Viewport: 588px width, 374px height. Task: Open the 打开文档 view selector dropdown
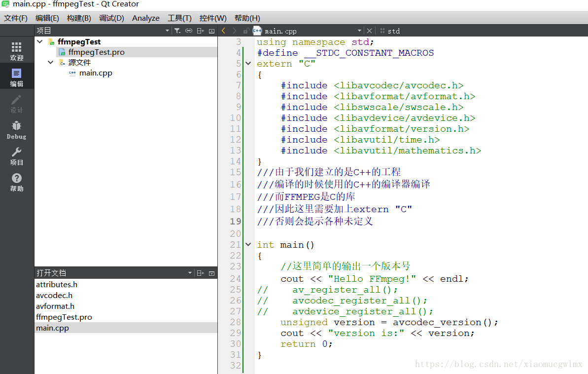(x=190, y=273)
